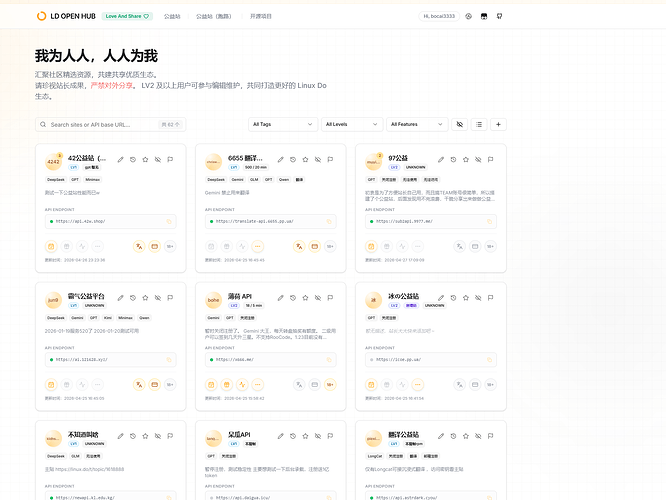Hide the 呆瓜API card

[x=318, y=436]
